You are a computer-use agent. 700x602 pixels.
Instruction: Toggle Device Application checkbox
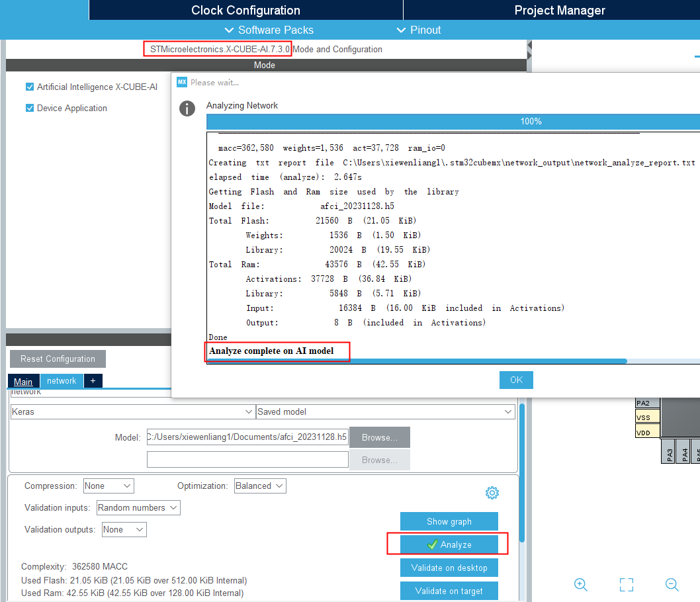30,108
